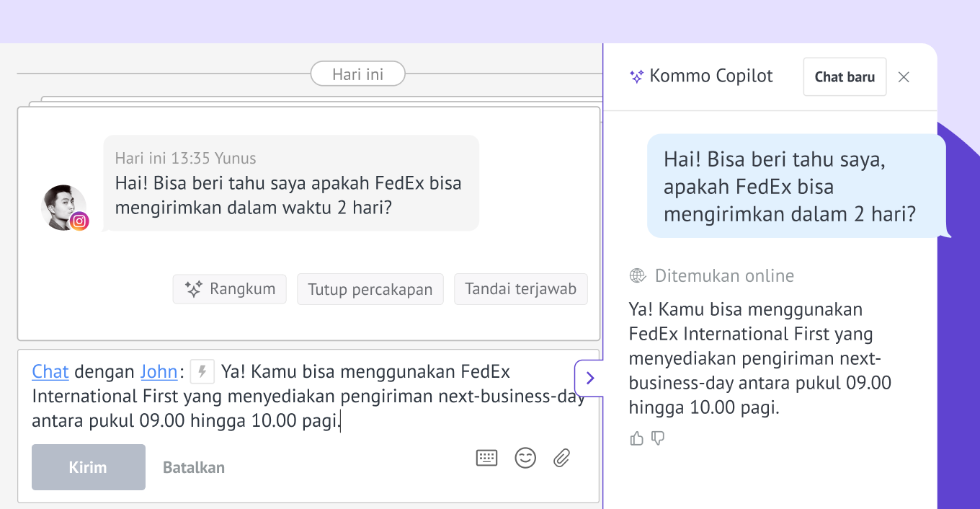This screenshot has width=980, height=509.
Task: Click the thumbs up feedback icon
Action: pyautogui.click(x=636, y=438)
